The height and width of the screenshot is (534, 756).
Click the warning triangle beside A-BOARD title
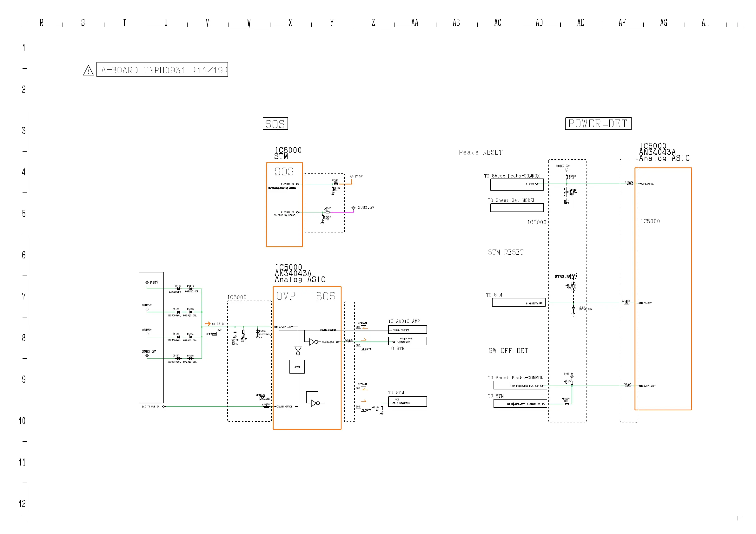88,70
